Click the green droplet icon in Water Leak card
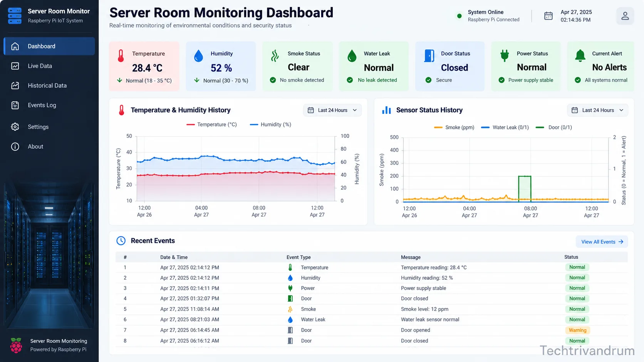The image size is (644, 362). pos(352,56)
